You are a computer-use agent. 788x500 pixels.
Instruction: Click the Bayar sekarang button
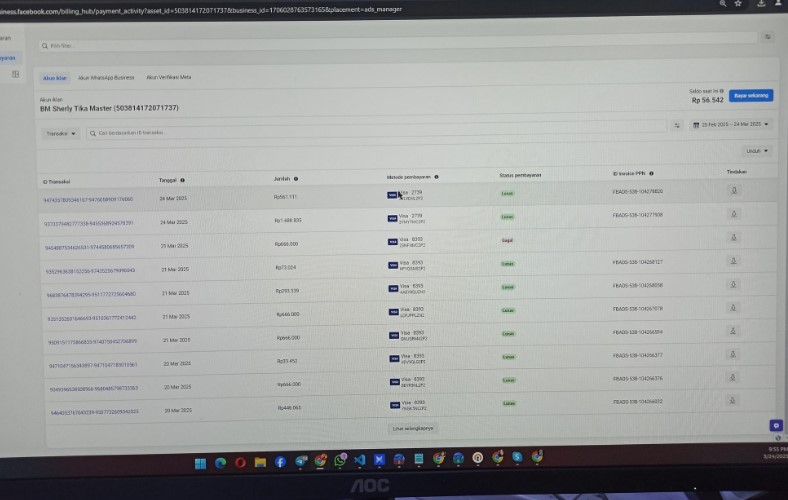[x=750, y=95]
